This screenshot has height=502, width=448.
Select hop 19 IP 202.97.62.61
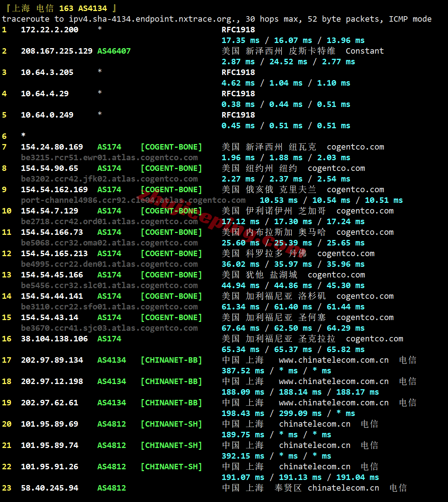coord(50,403)
